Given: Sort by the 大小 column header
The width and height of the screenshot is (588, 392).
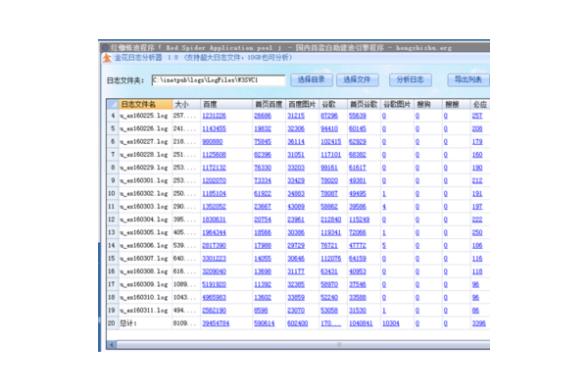Looking at the screenshot, I should coord(182,102).
